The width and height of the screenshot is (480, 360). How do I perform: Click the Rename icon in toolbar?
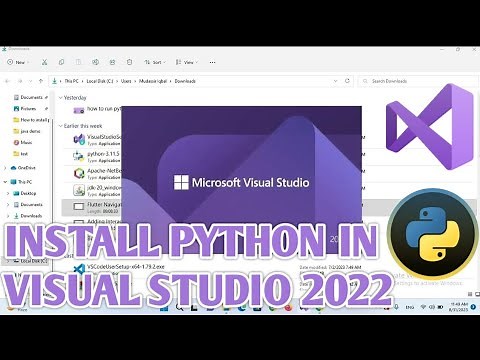(x=96, y=62)
